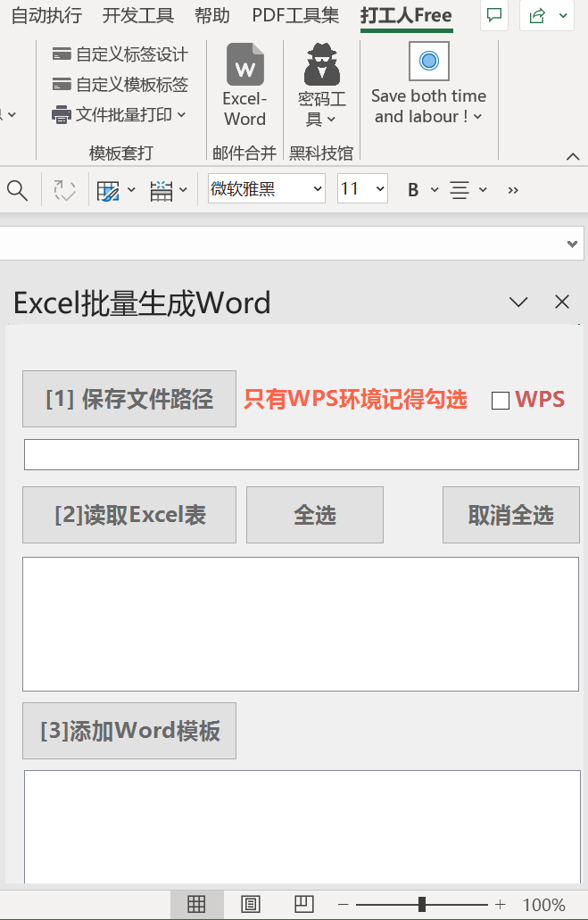Enable the WPS checkbox
Screen dimensions: 588x920
click(x=500, y=401)
